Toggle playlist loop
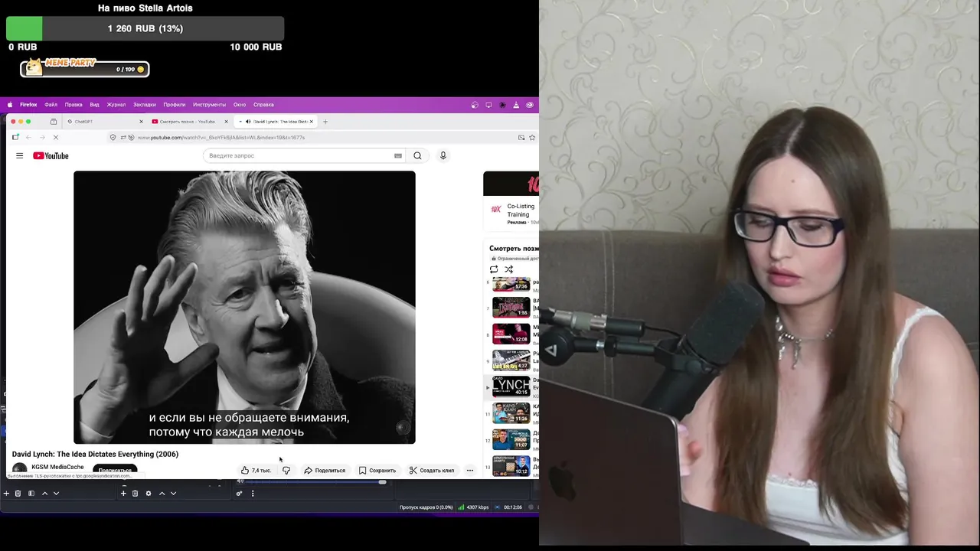This screenshot has width=980, height=551. (x=494, y=269)
